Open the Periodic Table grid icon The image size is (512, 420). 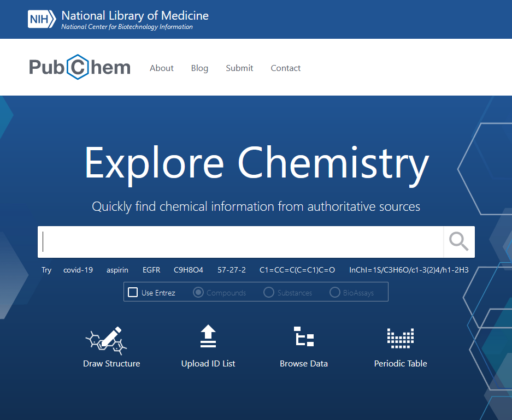401,338
